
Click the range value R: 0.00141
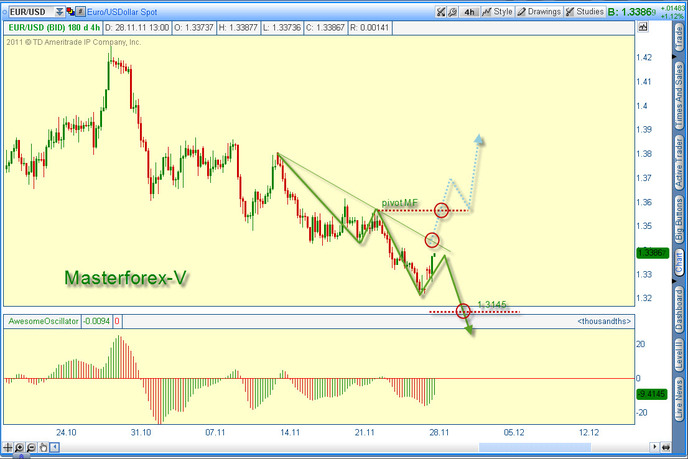[x=369, y=28]
